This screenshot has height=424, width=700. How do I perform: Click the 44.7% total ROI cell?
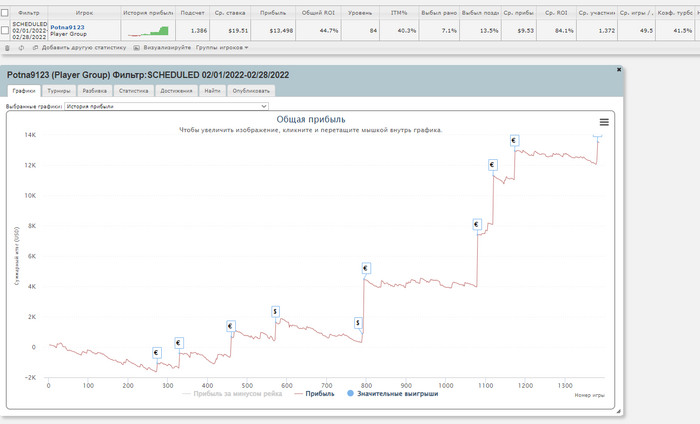(318, 31)
